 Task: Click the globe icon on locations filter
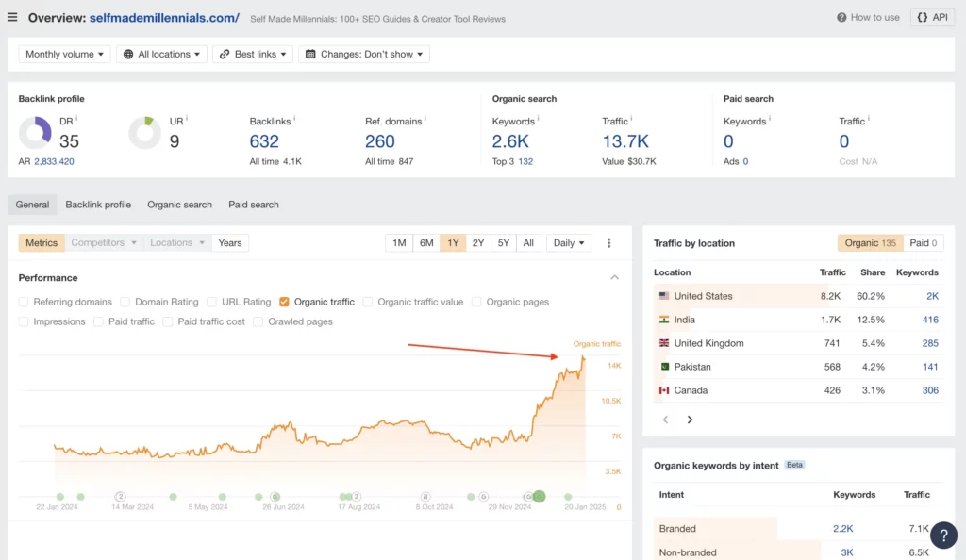point(127,54)
